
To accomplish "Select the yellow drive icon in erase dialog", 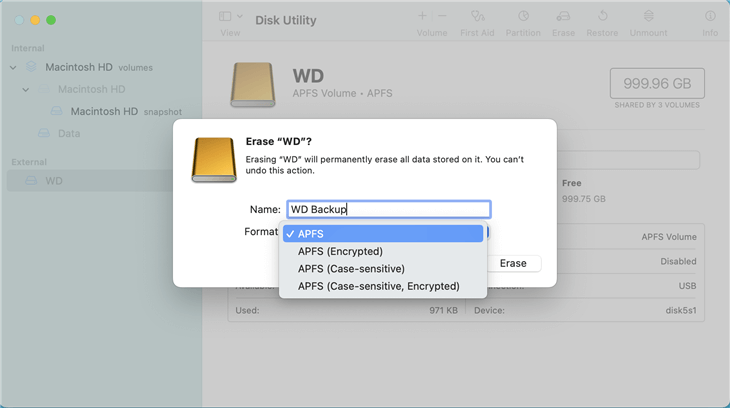I will click(214, 160).
